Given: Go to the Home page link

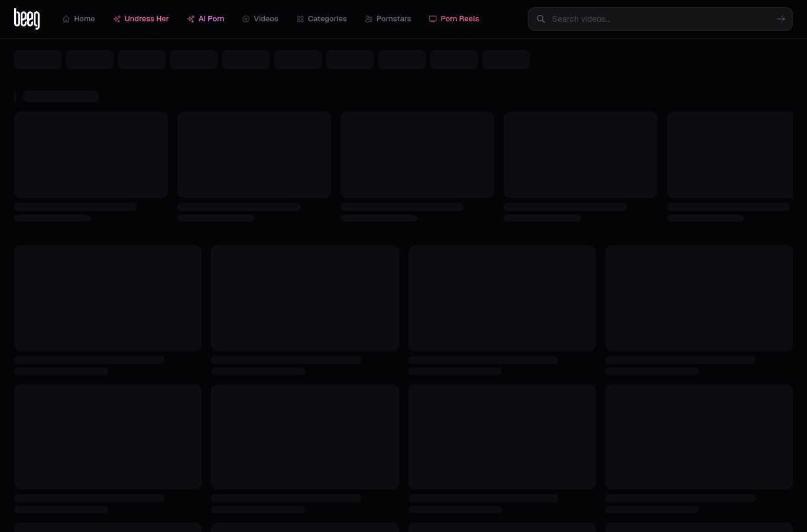Looking at the screenshot, I should coord(79,19).
